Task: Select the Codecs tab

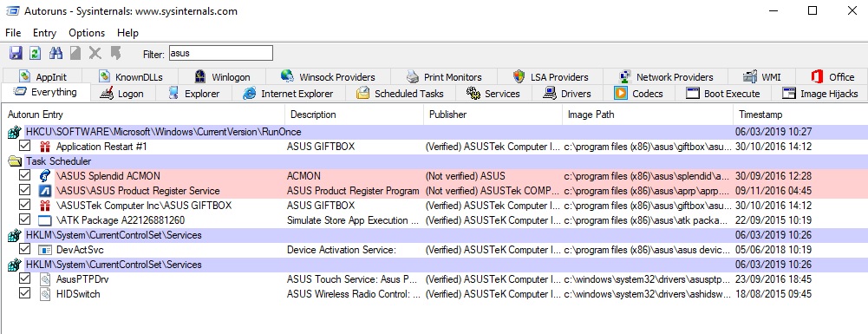Action: [x=638, y=94]
